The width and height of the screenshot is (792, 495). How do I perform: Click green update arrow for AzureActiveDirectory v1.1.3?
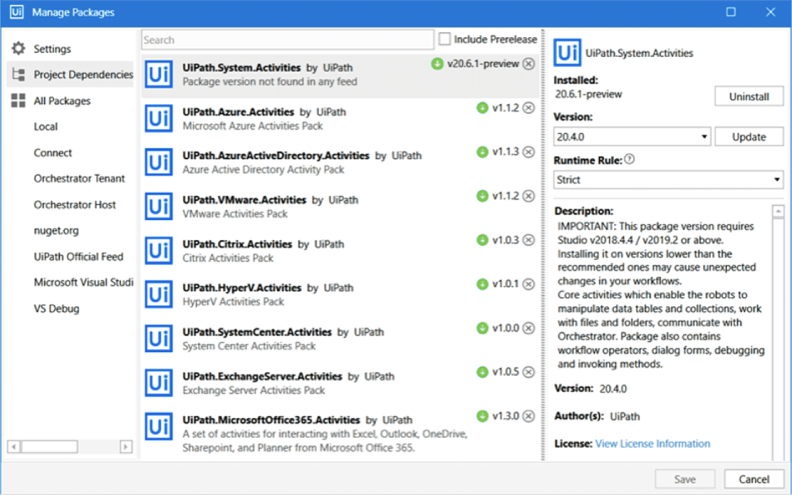[482, 152]
